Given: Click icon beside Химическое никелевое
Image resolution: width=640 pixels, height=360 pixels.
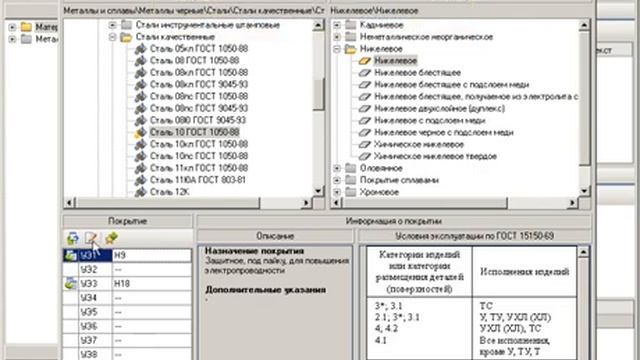Looking at the screenshot, I should [x=364, y=144].
